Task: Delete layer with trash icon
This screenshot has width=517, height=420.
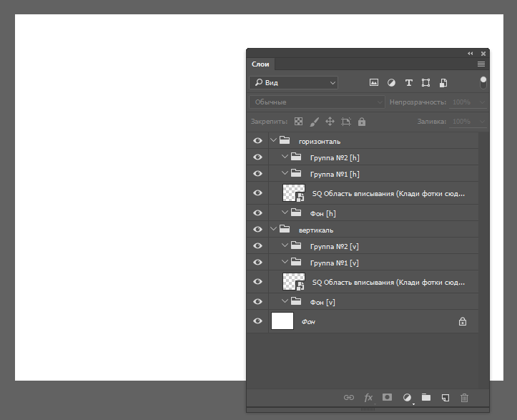Action: pos(464,398)
